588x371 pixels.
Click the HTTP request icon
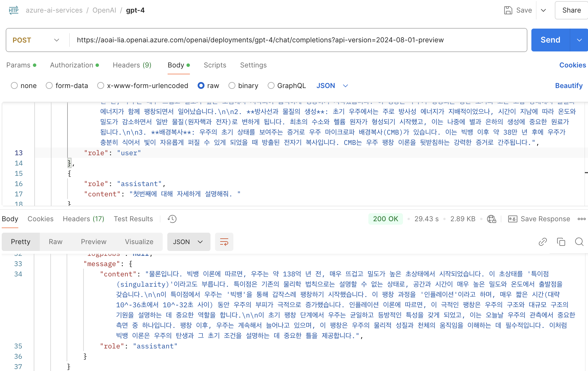[13, 10]
